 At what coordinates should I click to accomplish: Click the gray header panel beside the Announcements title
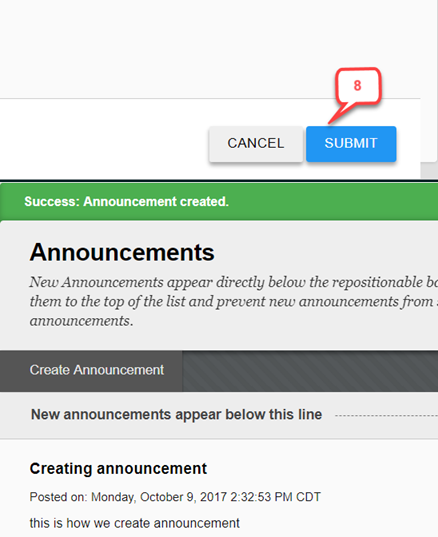tap(325, 253)
